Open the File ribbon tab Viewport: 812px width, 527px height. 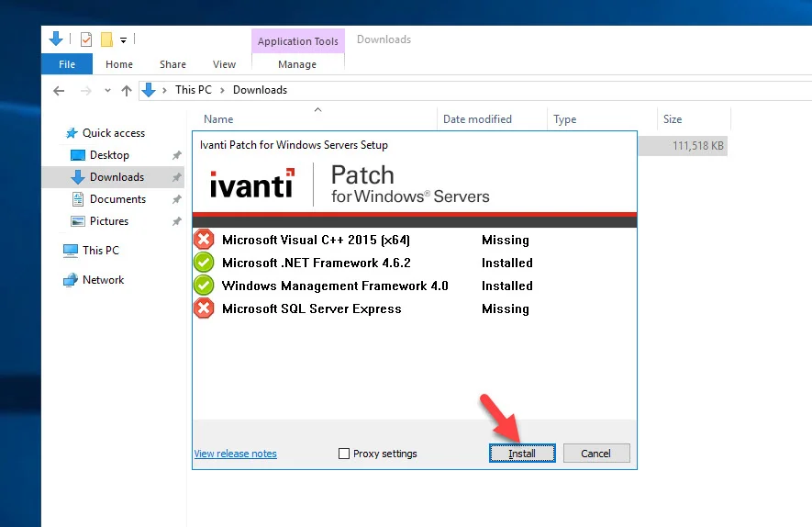(67, 64)
